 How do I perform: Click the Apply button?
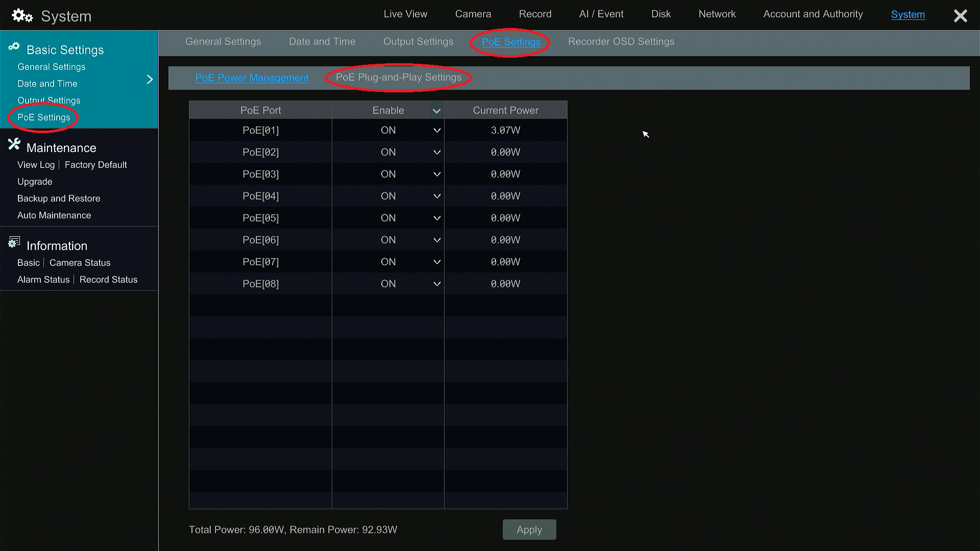pos(529,530)
